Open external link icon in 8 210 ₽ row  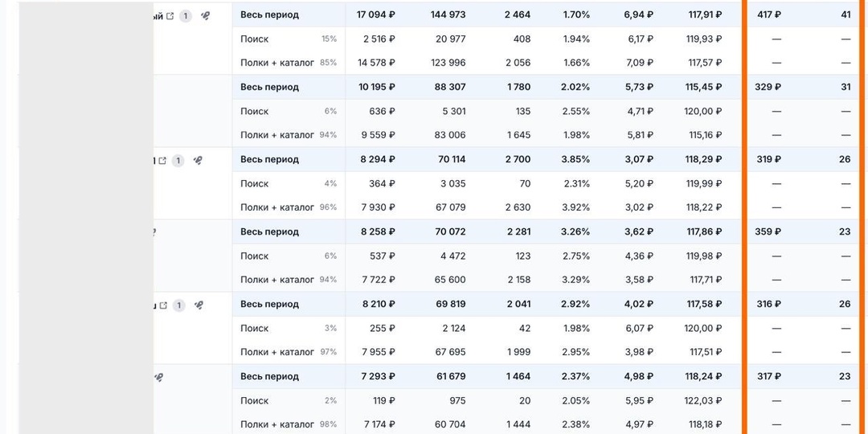click(163, 305)
